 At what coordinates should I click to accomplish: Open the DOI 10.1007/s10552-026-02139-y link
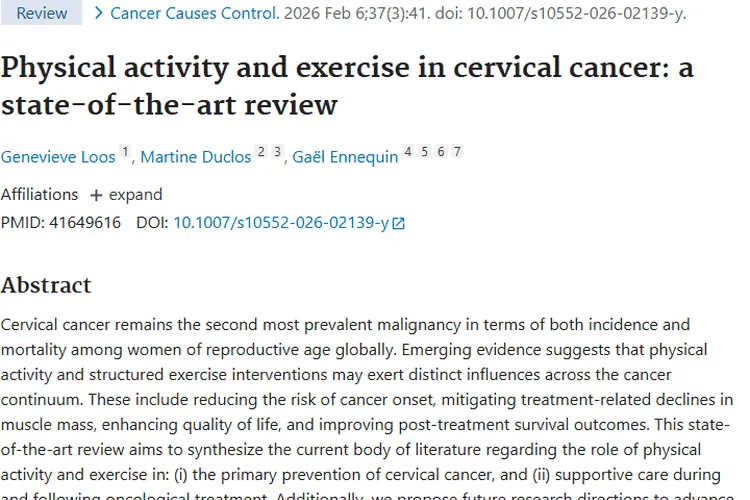coord(281,223)
